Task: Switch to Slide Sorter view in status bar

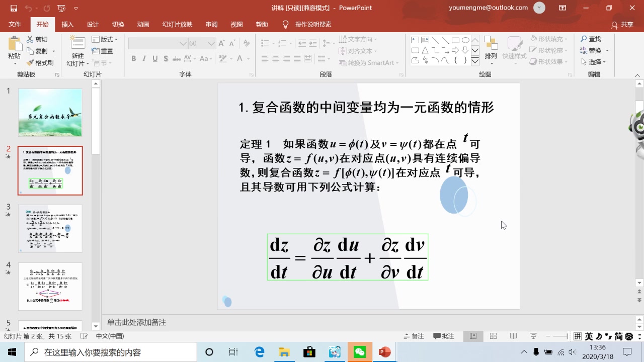Action: (493, 336)
